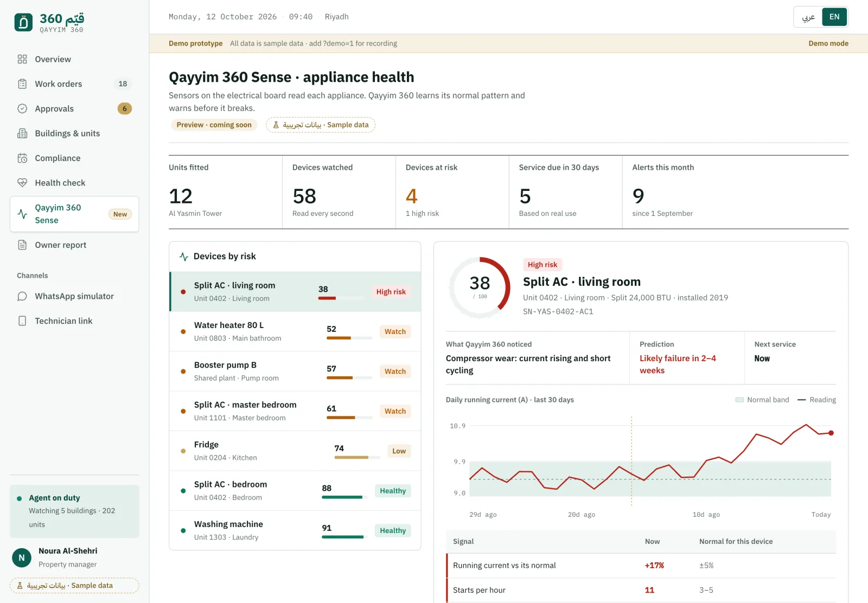
Task: Select the Fridge device row
Action: [295, 451]
